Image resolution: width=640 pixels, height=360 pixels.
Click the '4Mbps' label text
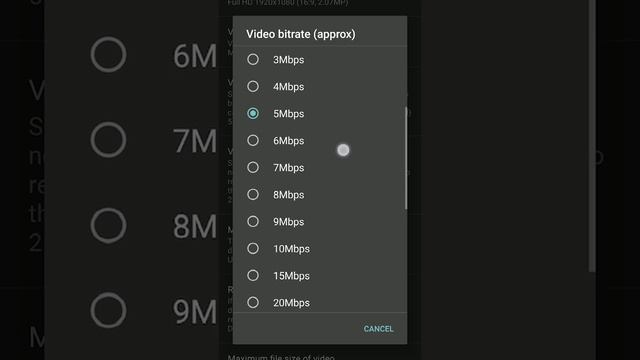point(289,87)
